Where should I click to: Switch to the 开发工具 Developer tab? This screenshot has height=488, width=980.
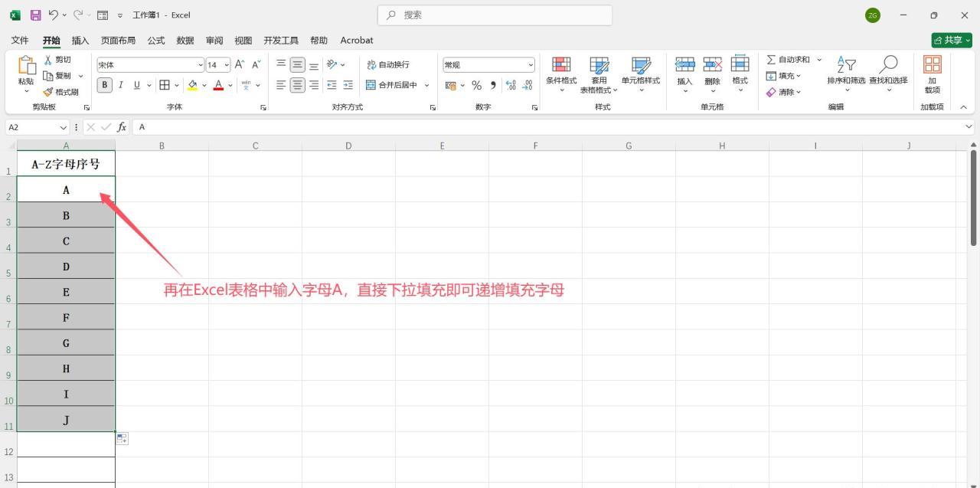click(x=281, y=40)
